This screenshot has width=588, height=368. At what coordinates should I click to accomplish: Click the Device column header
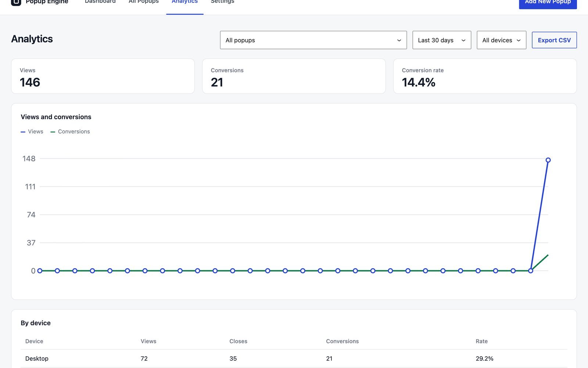[x=34, y=341]
